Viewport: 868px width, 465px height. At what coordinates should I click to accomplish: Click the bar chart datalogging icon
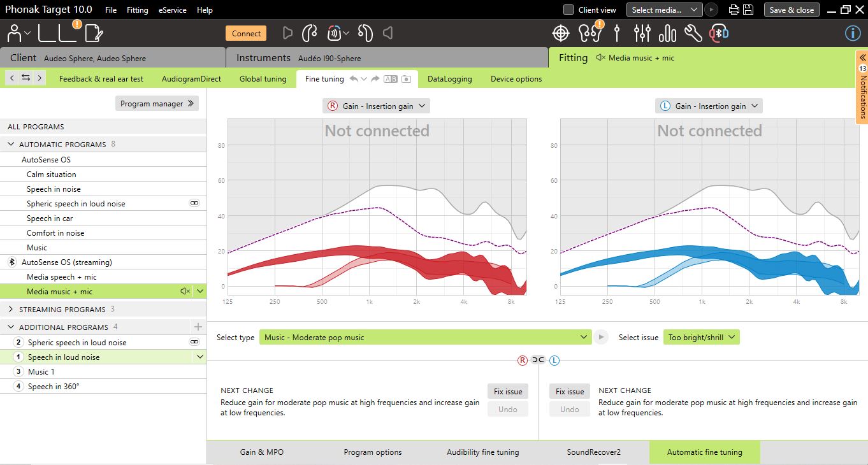coord(667,33)
